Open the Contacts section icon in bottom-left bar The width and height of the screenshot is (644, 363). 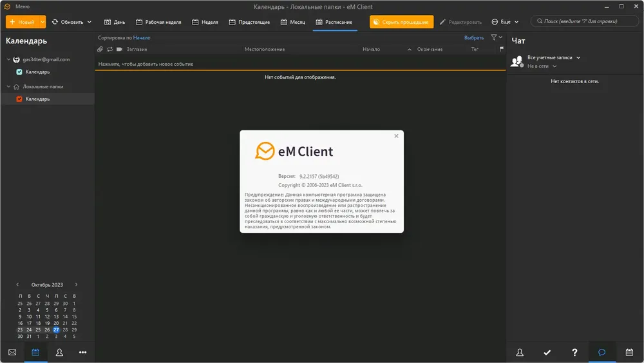tap(59, 352)
